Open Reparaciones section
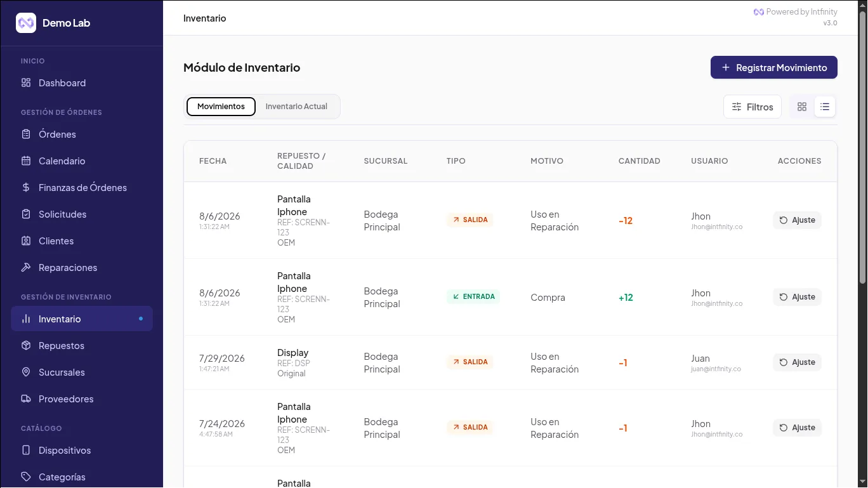The width and height of the screenshot is (868, 488). [x=82, y=268]
